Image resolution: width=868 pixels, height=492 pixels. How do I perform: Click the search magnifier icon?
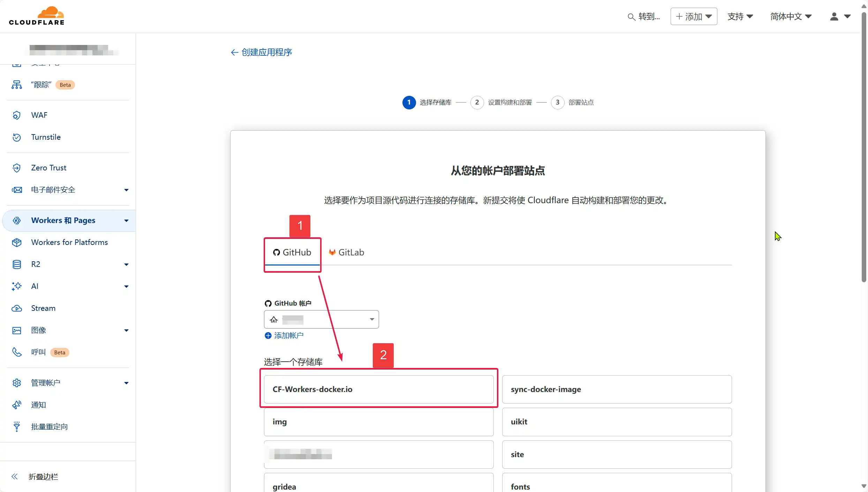[631, 17]
